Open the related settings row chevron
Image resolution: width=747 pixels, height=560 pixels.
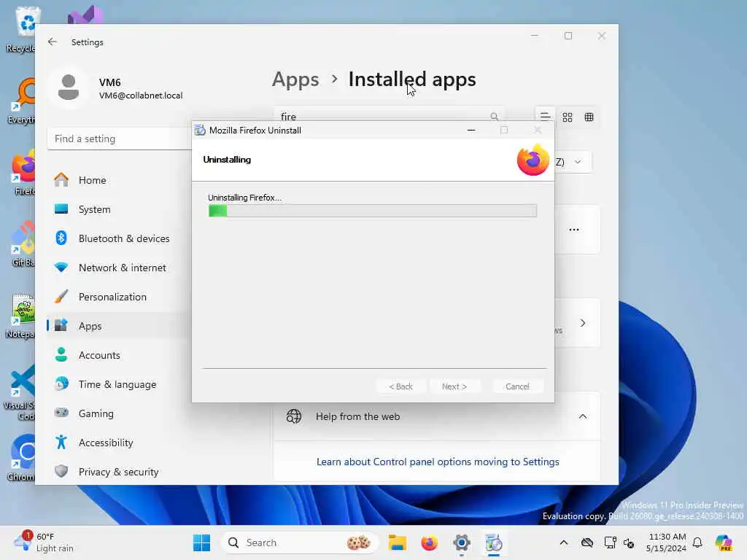tap(583, 323)
